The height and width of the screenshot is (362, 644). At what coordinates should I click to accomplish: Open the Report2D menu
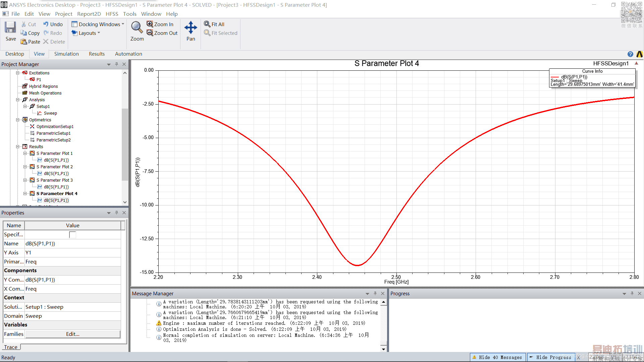point(89,14)
